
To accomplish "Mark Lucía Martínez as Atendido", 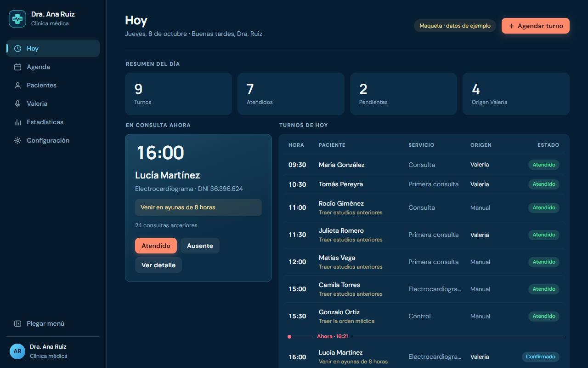I will pos(156,246).
